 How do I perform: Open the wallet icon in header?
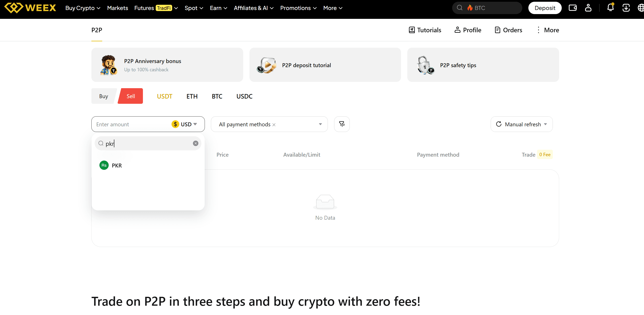pos(573,8)
